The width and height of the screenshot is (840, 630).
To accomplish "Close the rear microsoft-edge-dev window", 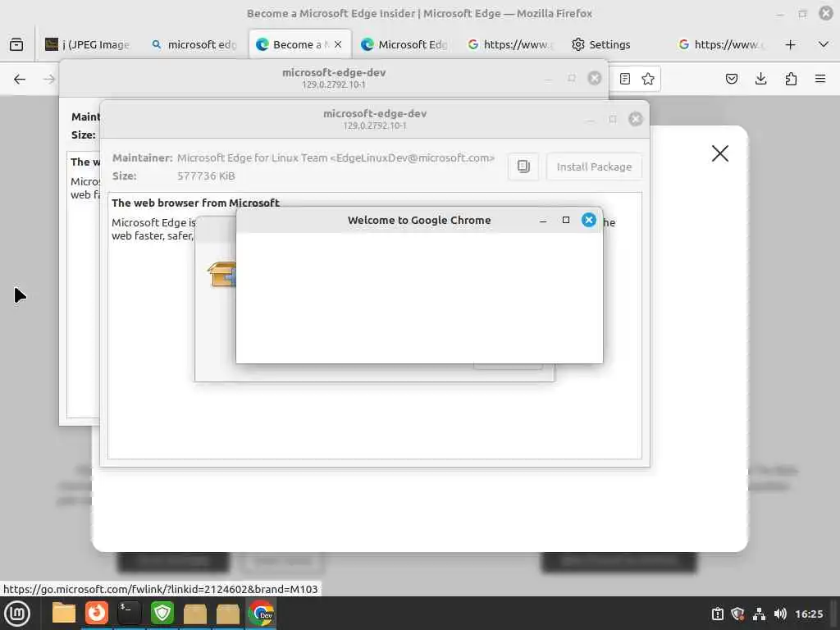I will (x=595, y=78).
